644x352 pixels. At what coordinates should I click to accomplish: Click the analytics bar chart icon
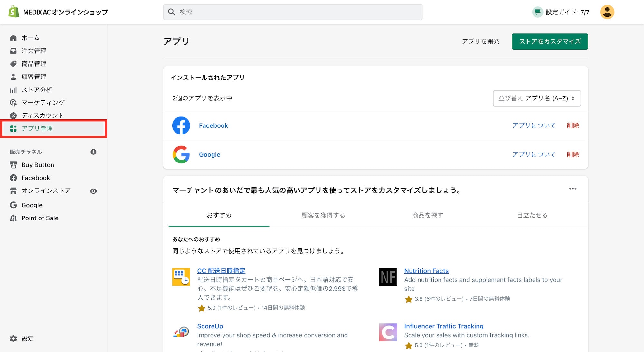(x=13, y=90)
